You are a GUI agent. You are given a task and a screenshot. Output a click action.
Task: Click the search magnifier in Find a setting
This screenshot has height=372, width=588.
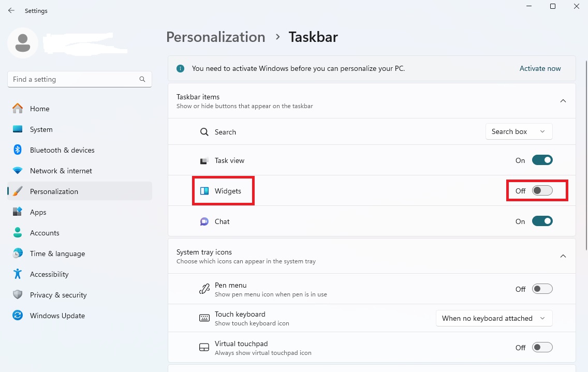pos(142,79)
